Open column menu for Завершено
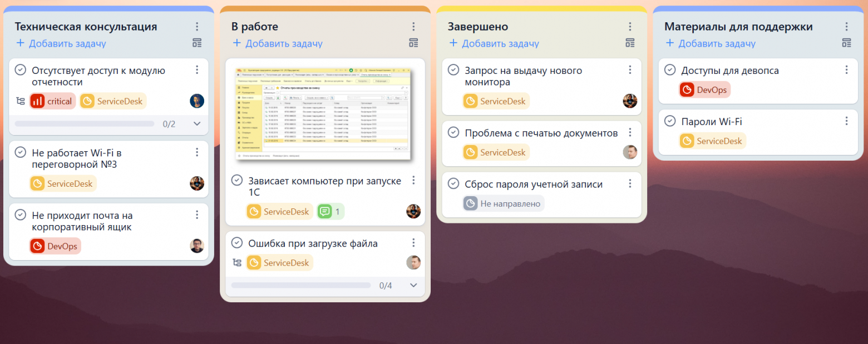Image resolution: width=868 pixels, height=344 pixels. 630,27
